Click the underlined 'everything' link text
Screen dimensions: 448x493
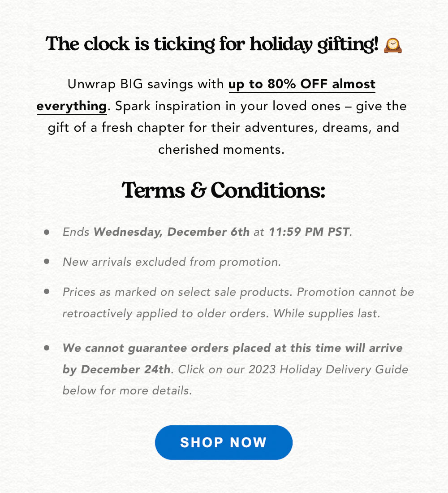coord(72,107)
